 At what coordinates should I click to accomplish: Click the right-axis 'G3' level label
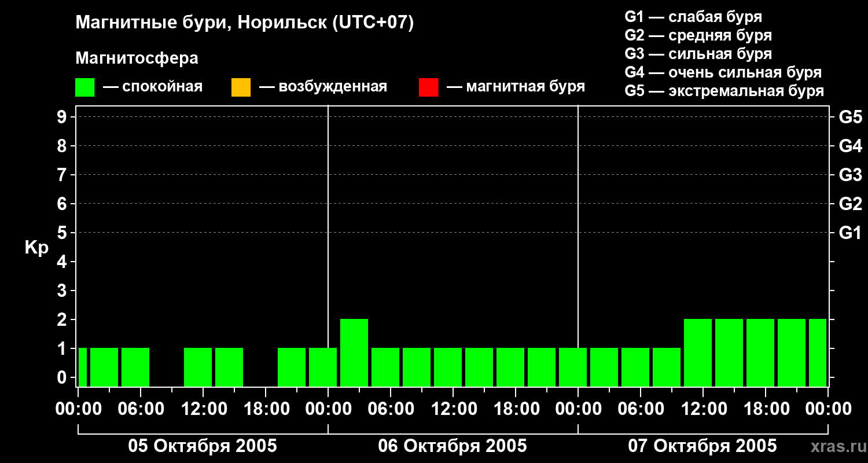(x=850, y=175)
